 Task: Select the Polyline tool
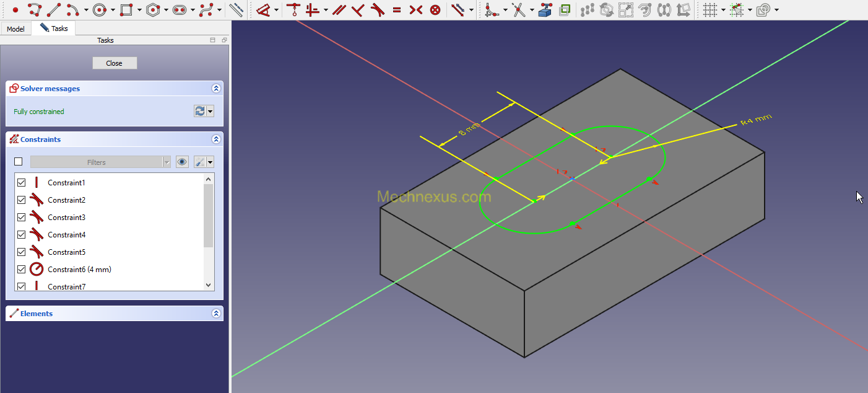[35, 10]
